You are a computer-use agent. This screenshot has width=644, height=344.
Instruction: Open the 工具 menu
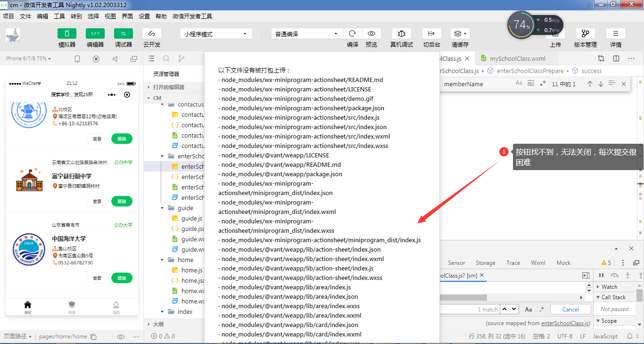(59, 16)
